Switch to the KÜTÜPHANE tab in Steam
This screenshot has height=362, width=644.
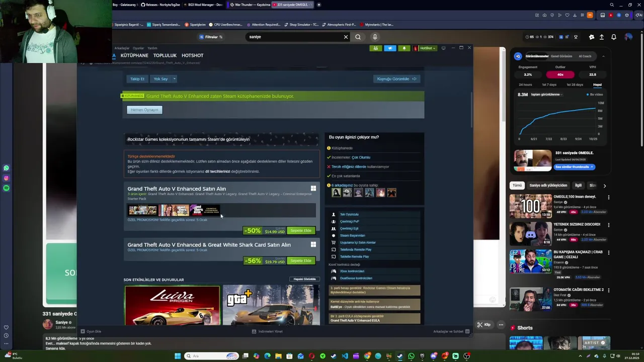[x=134, y=55]
